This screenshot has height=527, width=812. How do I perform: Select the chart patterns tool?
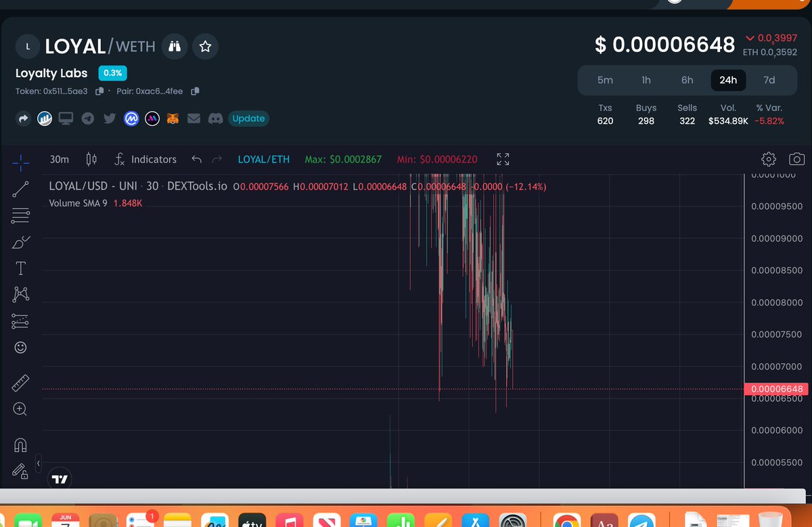[20, 294]
